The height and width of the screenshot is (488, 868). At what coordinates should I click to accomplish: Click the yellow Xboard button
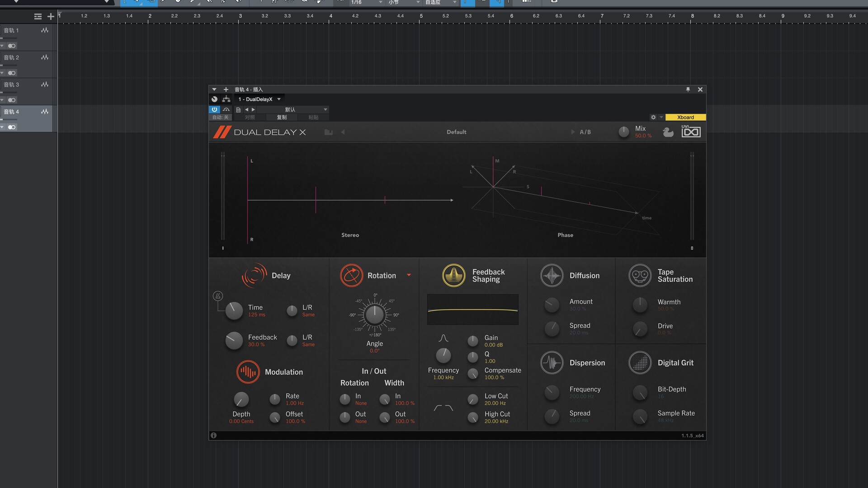(685, 117)
